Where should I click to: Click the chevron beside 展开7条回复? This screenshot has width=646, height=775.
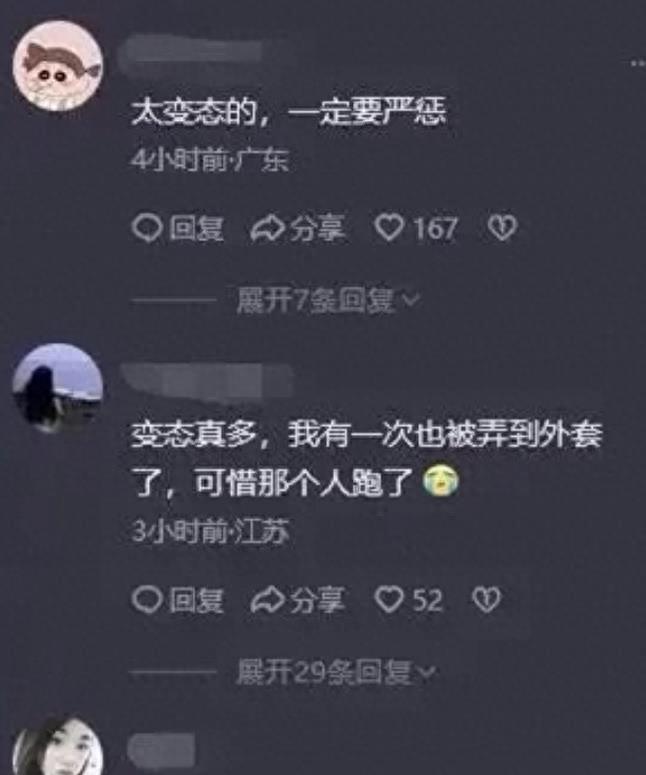[x=411, y=300]
